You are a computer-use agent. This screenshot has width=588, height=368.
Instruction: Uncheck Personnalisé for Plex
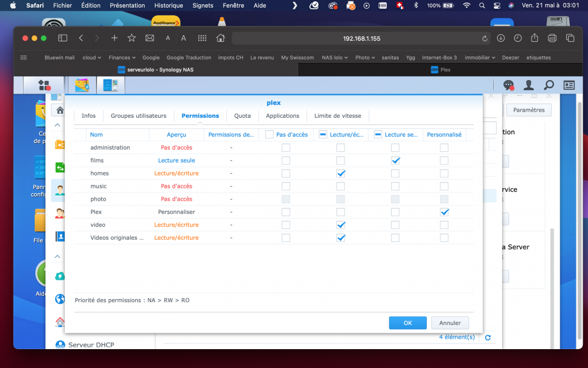pos(444,212)
